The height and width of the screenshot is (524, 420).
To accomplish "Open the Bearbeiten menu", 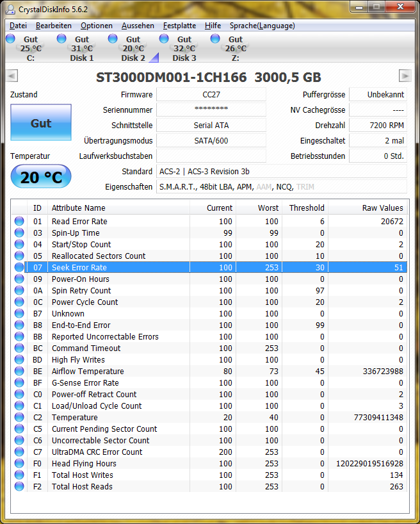I will [x=54, y=26].
